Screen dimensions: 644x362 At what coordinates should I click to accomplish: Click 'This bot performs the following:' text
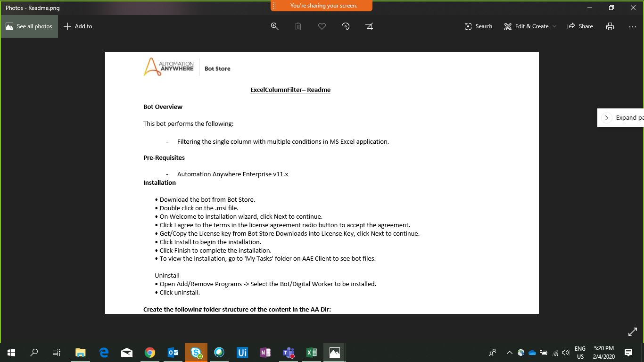point(189,123)
